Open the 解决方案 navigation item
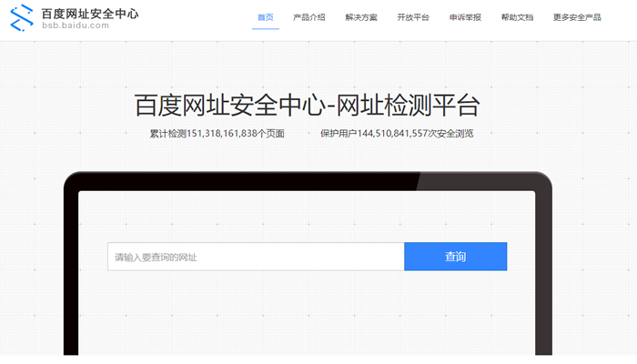637x364 pixels. pyautogui.click(x=361, y=17)
